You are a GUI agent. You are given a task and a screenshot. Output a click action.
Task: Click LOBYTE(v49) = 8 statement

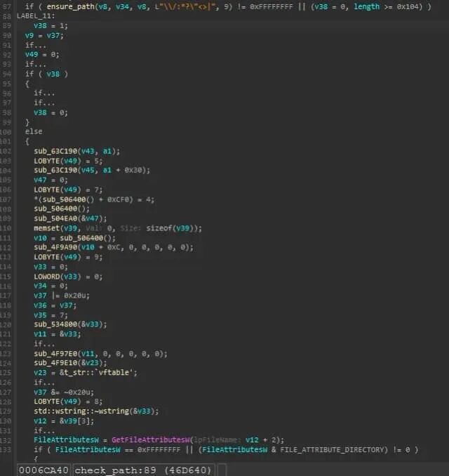68,402
